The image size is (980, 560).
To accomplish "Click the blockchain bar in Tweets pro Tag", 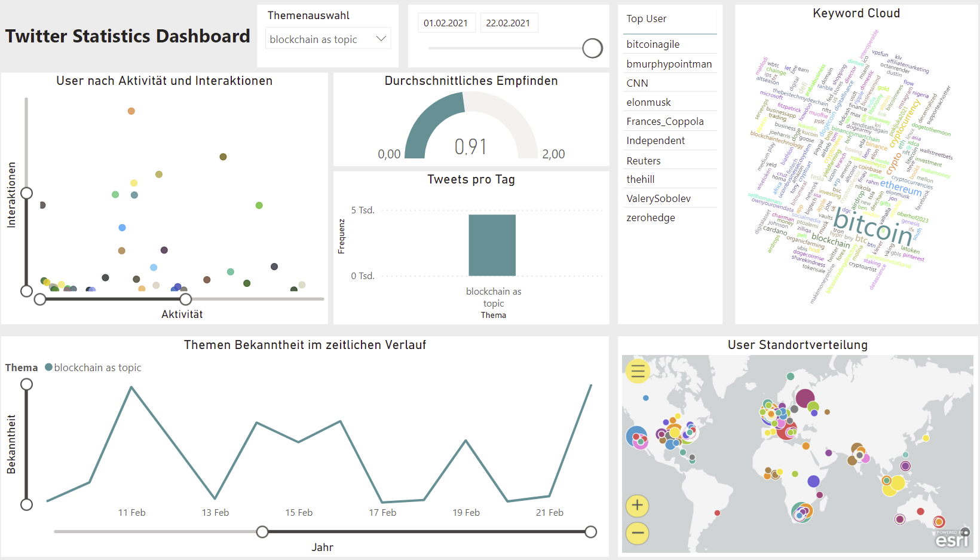I will point(492,245).
